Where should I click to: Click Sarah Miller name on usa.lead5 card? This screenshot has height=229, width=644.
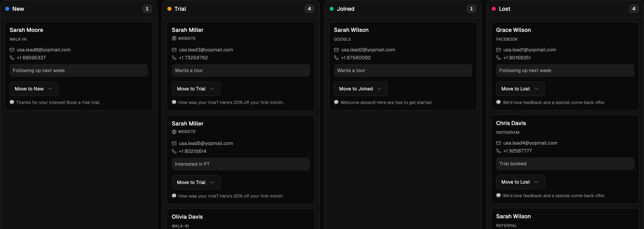pos(188,123)
